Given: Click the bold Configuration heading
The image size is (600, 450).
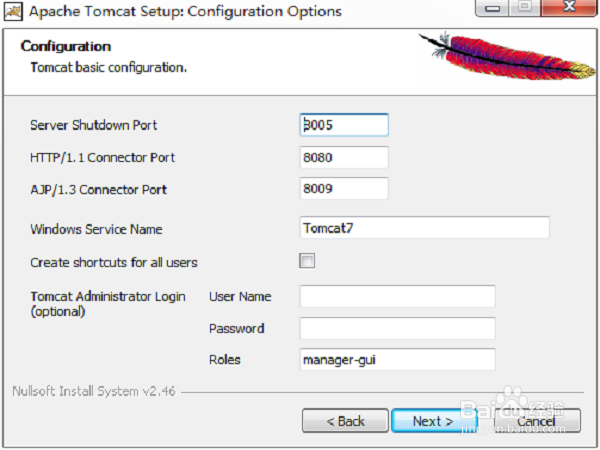Looking at the screenshot, I should click(x=66, y=46).
